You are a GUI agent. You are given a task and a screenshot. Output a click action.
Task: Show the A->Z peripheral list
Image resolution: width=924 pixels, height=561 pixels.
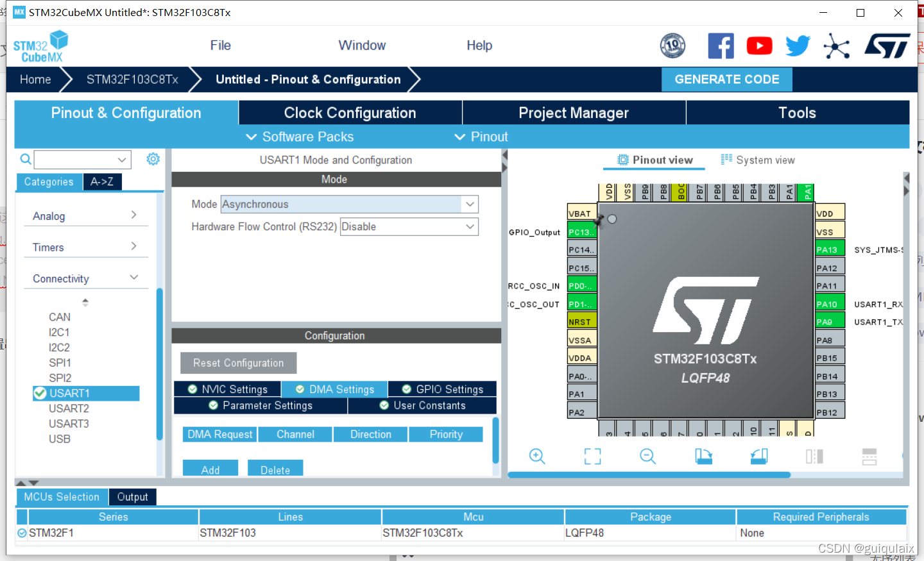click(102, 181)
